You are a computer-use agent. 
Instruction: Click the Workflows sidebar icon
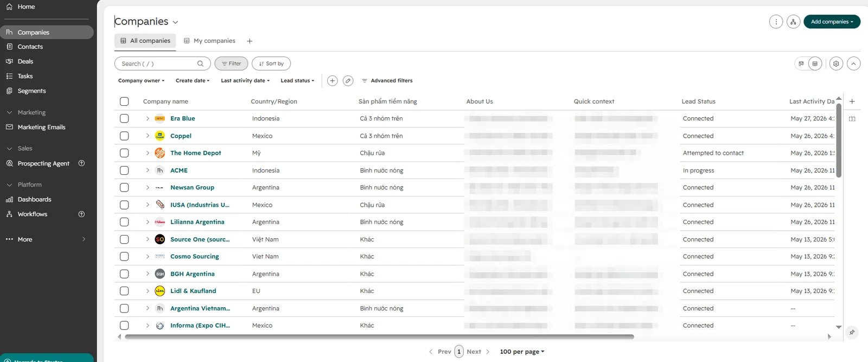9,214
